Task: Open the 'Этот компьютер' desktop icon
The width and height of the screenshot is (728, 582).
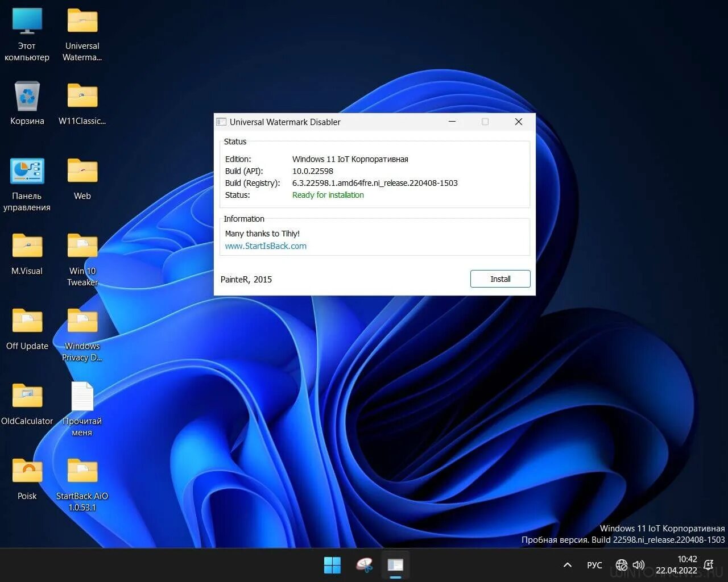Action: point(27,34)
